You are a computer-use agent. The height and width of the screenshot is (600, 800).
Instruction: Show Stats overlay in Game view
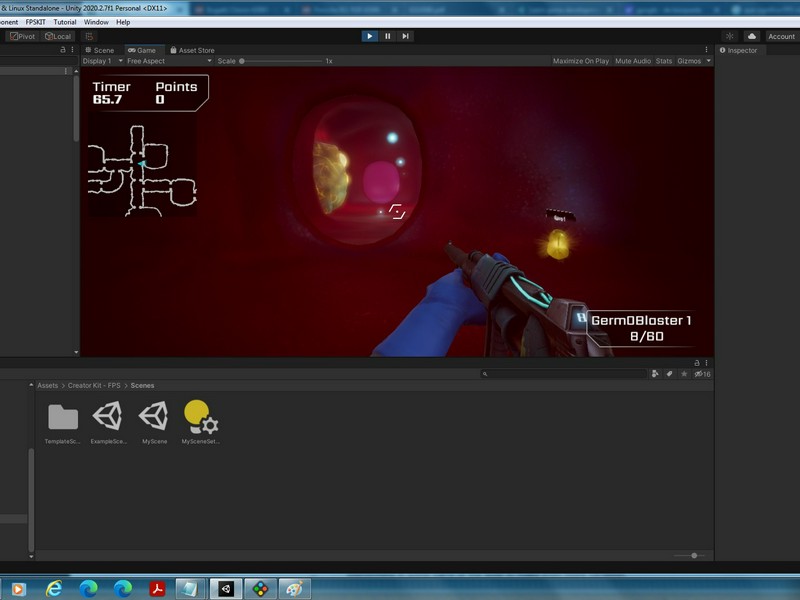pos(664,61)
